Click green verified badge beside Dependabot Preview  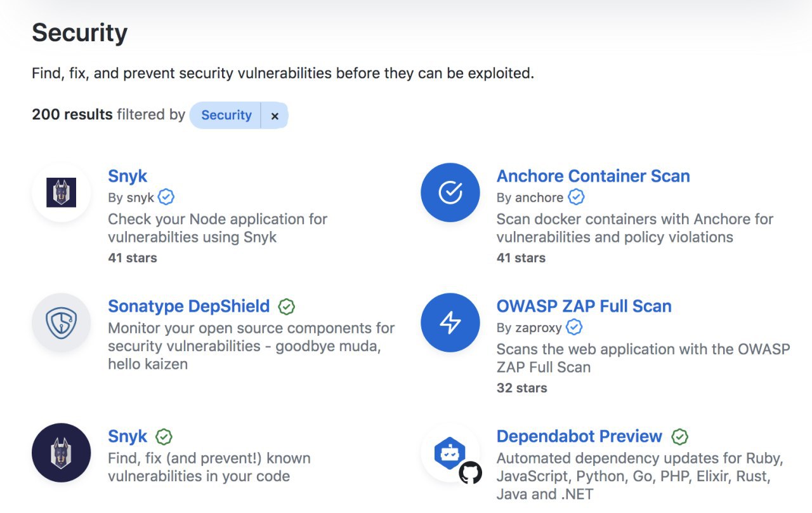[x=680, y=437]
